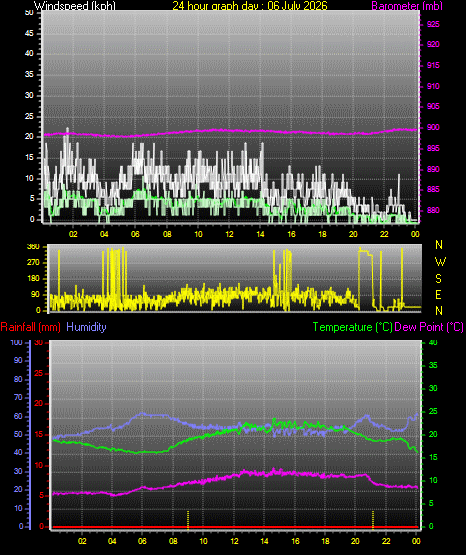Click the 12 hour label on wind chart

click(x=229, y=234)
